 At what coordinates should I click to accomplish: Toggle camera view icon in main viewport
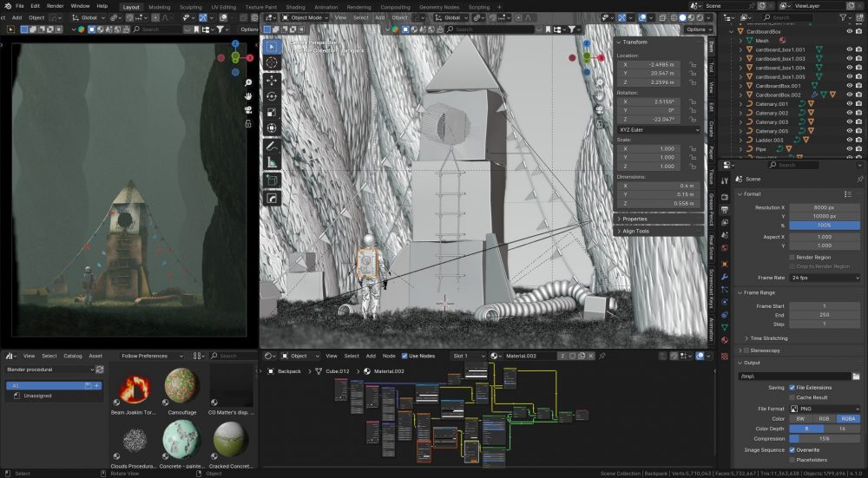coord(600,109)
